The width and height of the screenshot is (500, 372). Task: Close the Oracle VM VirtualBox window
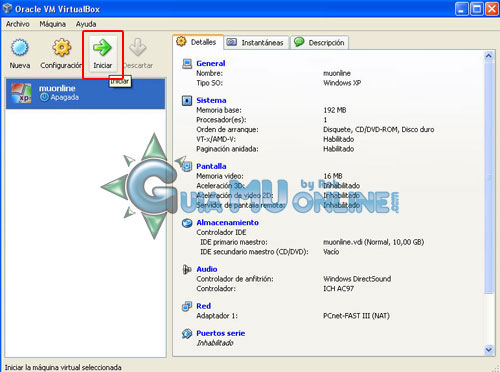(x=492, y=9)
